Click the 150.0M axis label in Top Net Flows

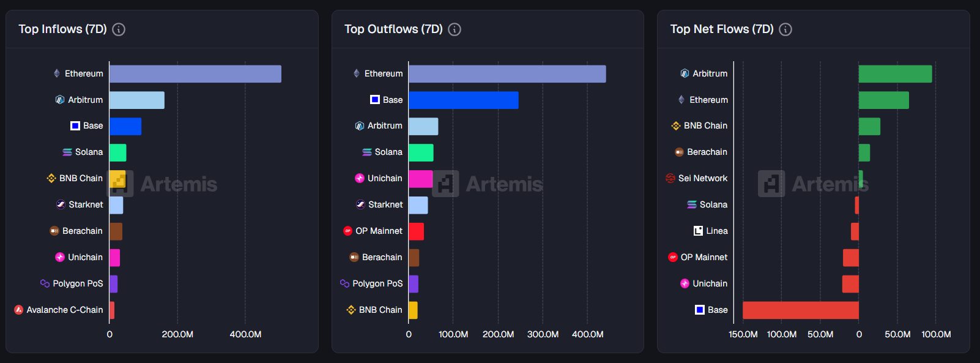743,334
